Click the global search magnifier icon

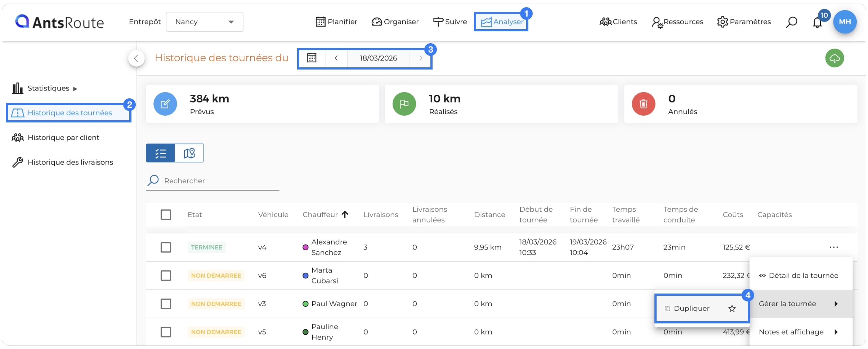click(x=791, y=22)
